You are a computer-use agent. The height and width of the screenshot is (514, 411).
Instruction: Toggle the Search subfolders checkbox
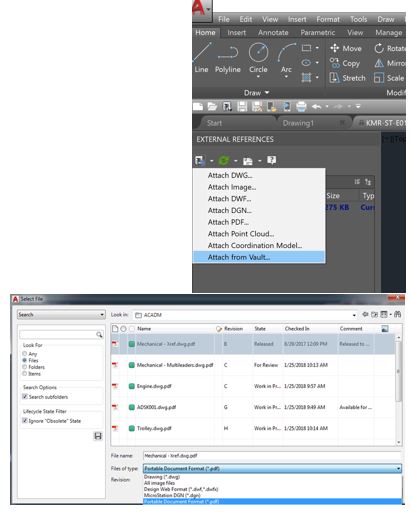click(x=25, y=396)
